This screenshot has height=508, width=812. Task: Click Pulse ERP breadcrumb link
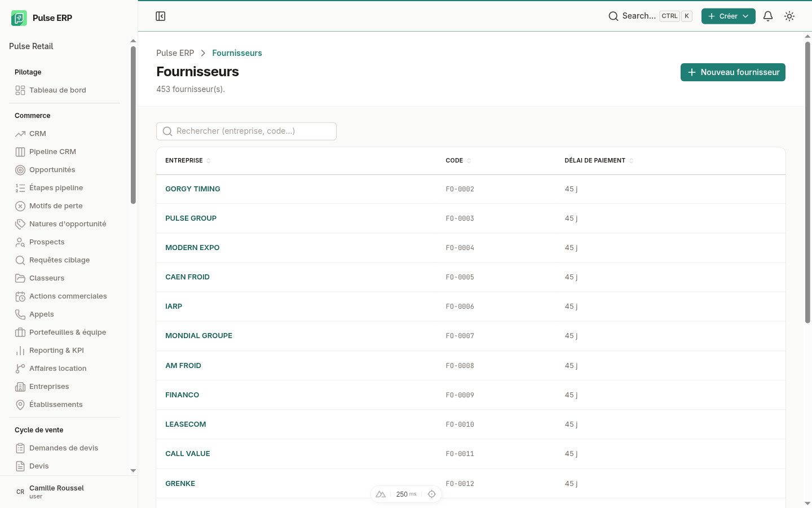point(175,53)
